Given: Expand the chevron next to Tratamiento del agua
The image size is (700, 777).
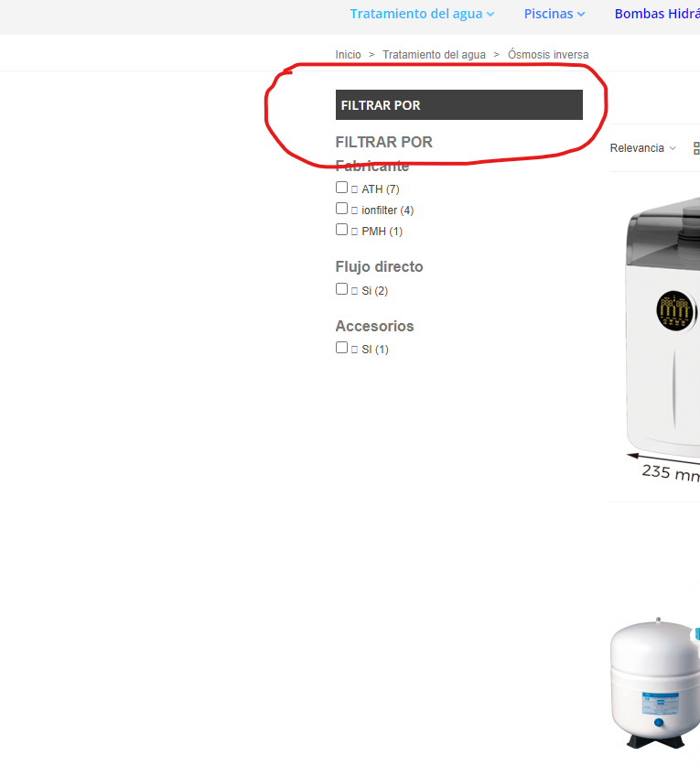Looking at the screenshot, I should [x=490, y=15].
